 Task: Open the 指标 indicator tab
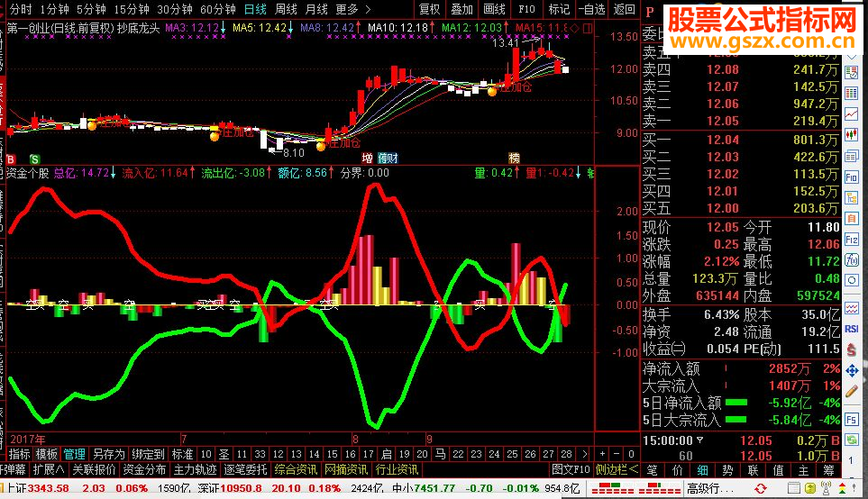pos(19,454)
